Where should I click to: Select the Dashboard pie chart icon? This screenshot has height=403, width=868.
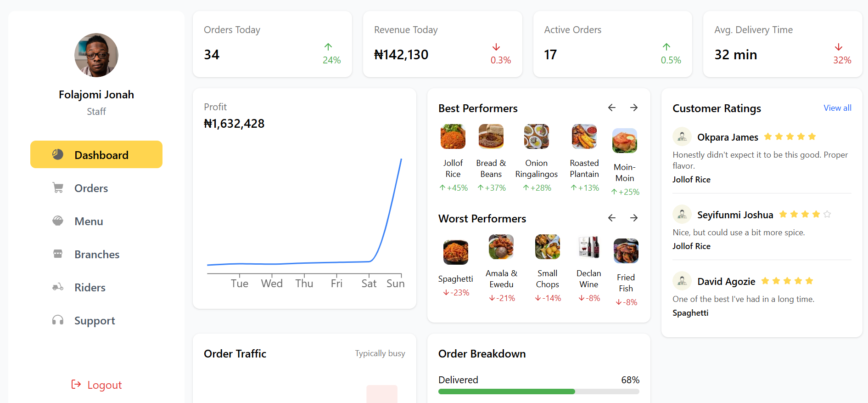point(58,154)
